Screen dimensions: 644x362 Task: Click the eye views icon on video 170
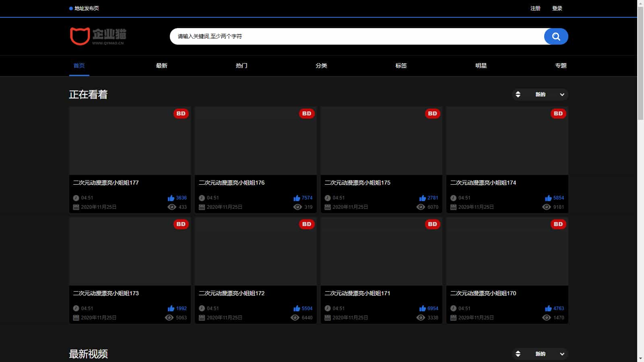546,318
